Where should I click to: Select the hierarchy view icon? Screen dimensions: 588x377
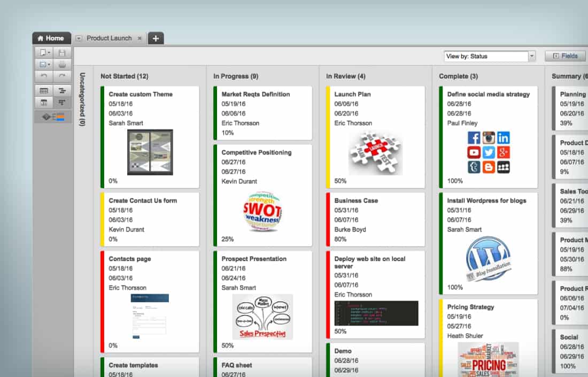click(x=62, y=102)
